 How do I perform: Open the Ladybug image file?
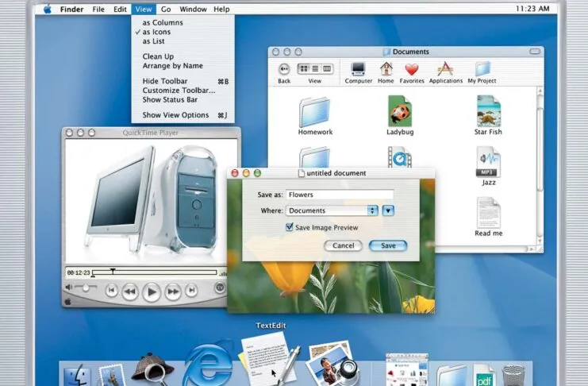pyautogui.click(x=399, y=111)
